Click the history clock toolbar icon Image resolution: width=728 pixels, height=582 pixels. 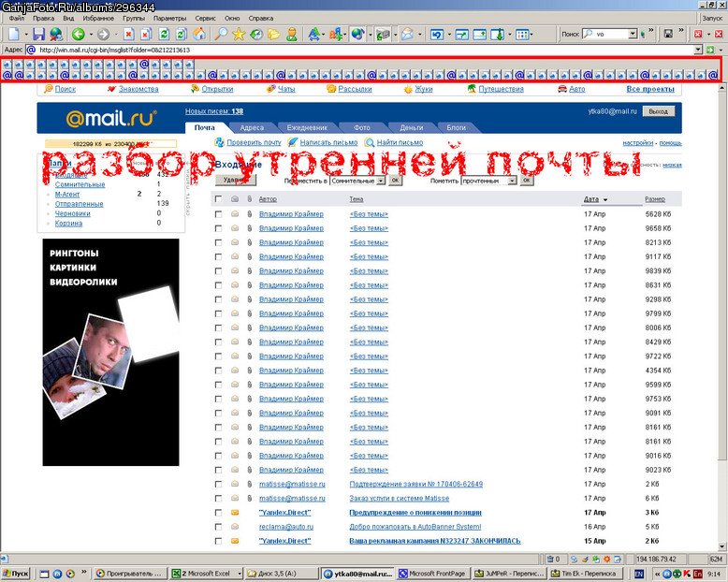click(x=256, y=35)
